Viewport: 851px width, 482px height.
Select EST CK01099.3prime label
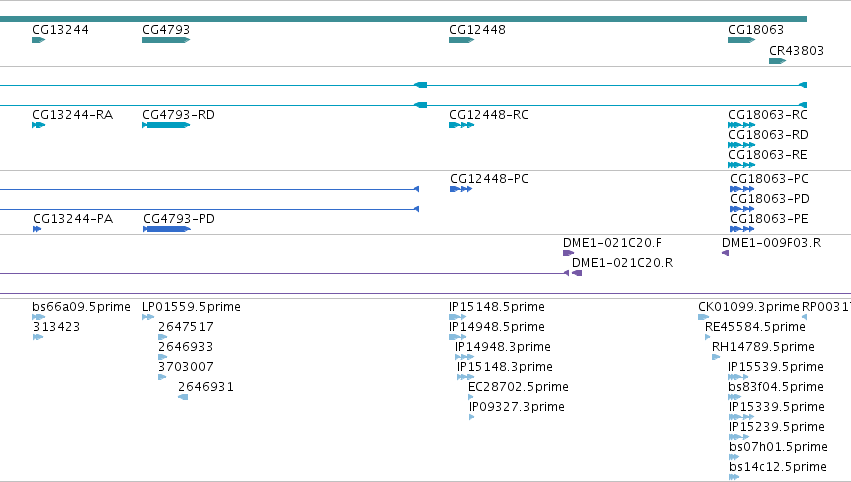(x=749, y=307)
